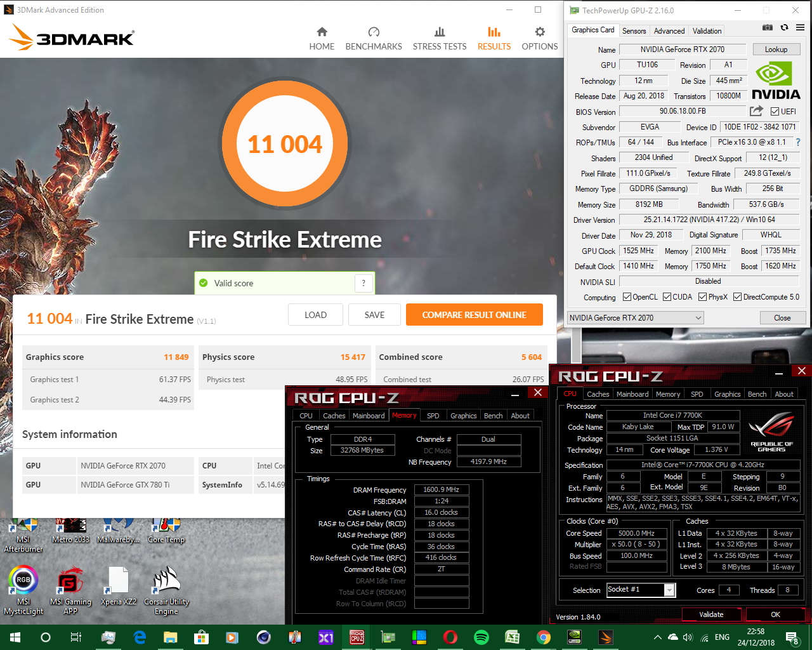The image size is (812, 650).
Task: Toggle the PhysX checkbox
Action: pyautogui.click(x=702, y=297)
